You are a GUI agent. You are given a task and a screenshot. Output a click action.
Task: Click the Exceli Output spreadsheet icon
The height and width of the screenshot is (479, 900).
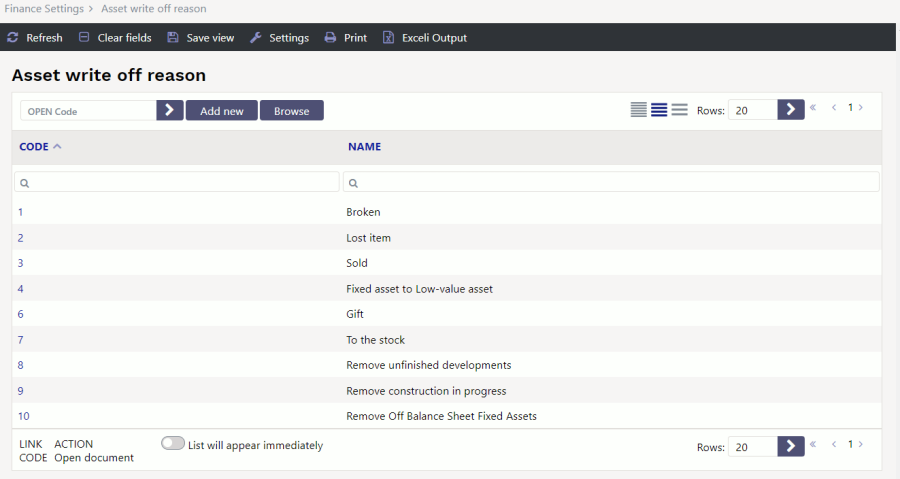(389, 37)
